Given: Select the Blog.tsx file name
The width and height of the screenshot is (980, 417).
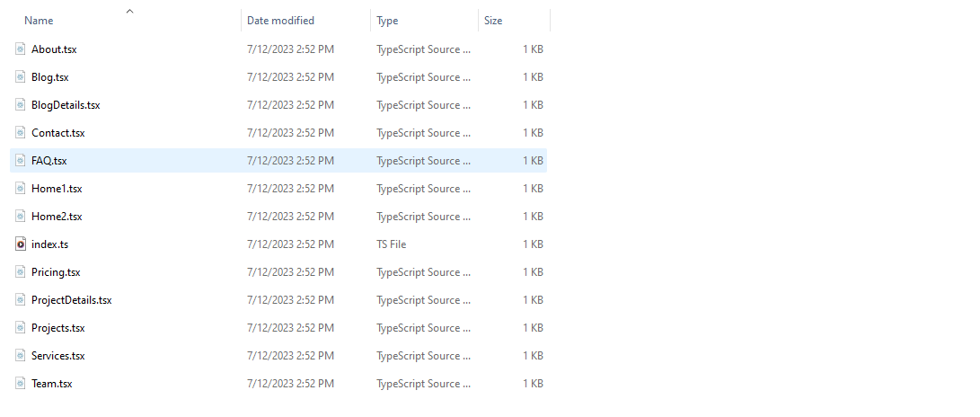Looking at the screenshot, I should click(x=50, y=77).
